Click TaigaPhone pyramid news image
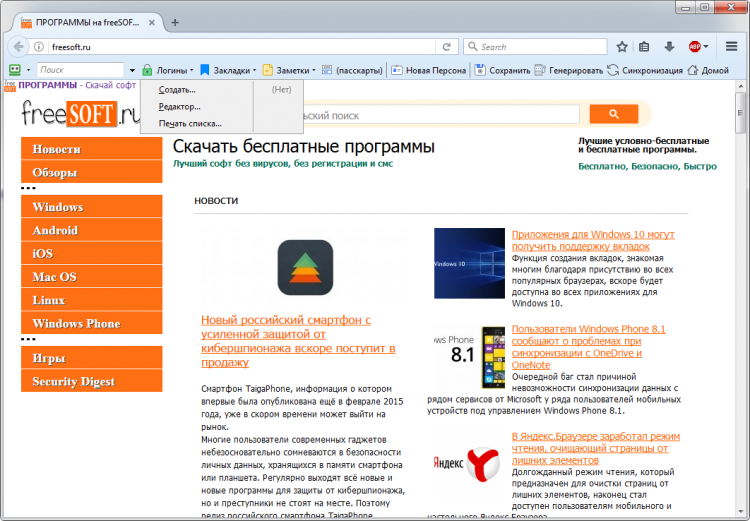 click(305, 267)
